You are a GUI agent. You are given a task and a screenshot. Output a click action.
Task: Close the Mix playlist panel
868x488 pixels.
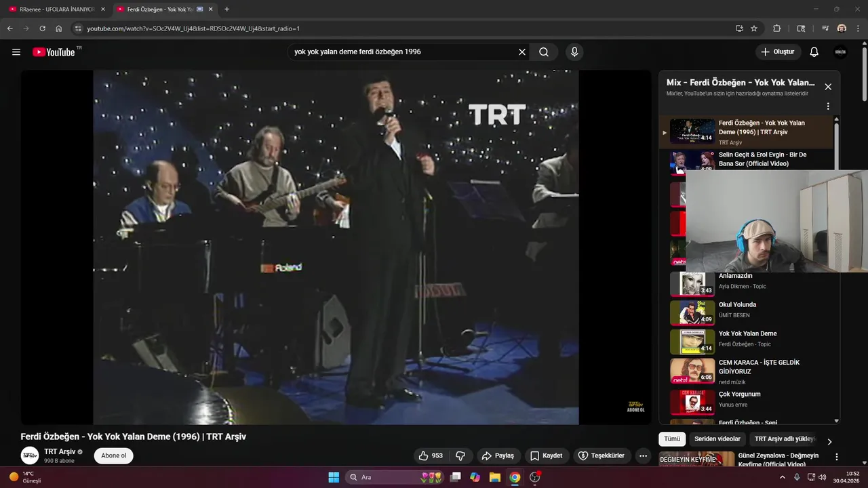(828, 87)
